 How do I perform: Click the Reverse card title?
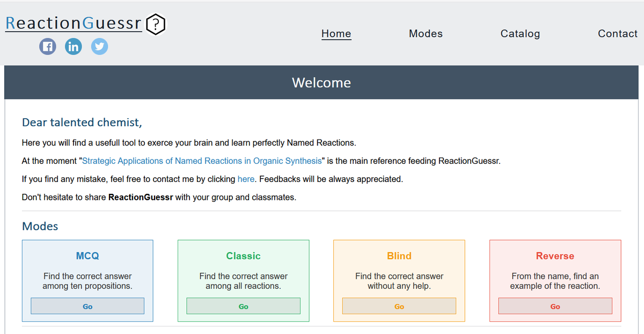[555, 256]
